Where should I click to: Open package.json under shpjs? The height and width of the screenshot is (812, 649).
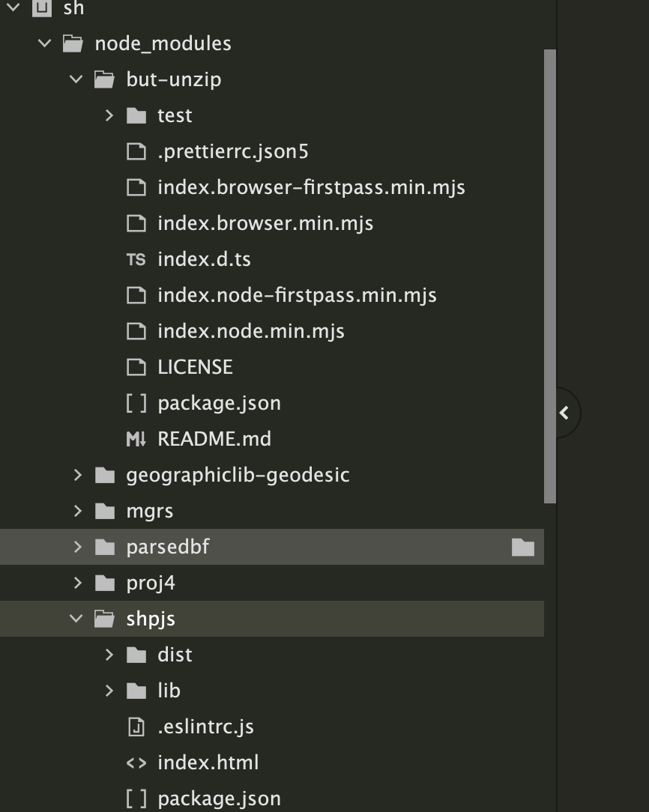pyautogui.click(x=220, y=799)
